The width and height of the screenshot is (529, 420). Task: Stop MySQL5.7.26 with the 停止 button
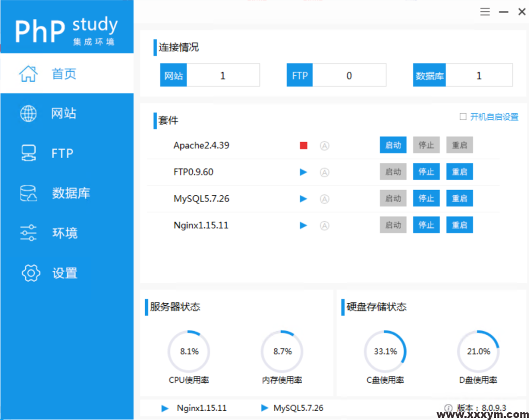tap(426, 198)
